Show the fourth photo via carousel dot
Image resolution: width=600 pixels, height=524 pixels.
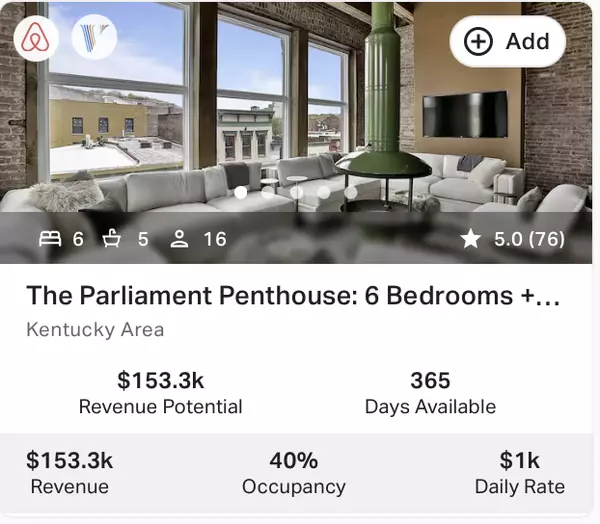[323, 193]
